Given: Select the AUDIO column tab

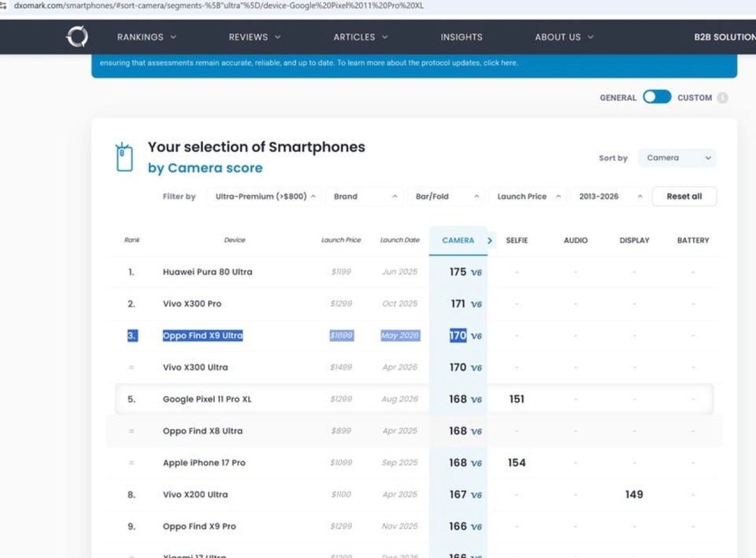Looking at the screenshot, I should (576, 241).
